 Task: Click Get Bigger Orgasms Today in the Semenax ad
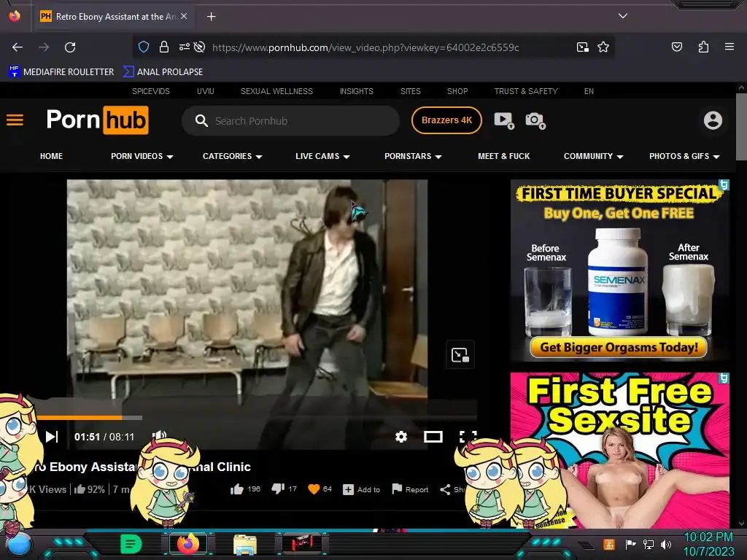[x=619, y=348]
